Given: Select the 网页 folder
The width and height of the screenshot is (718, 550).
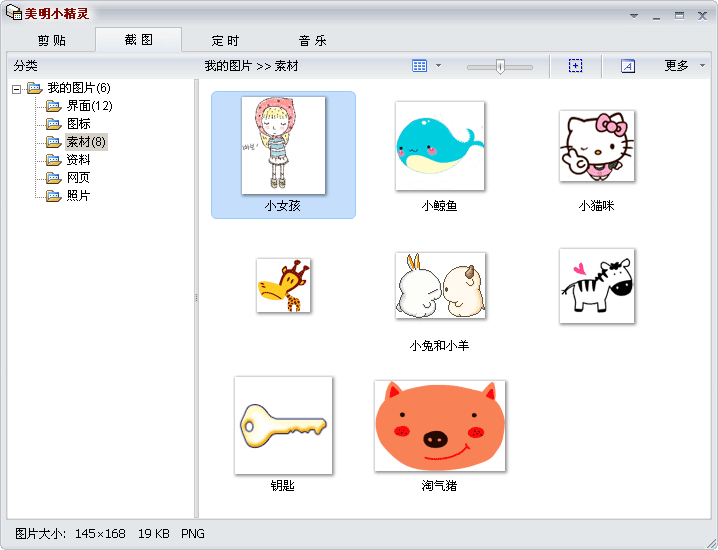Looking at the screenshot, I should pyautogui.click(x=78, y=177).
